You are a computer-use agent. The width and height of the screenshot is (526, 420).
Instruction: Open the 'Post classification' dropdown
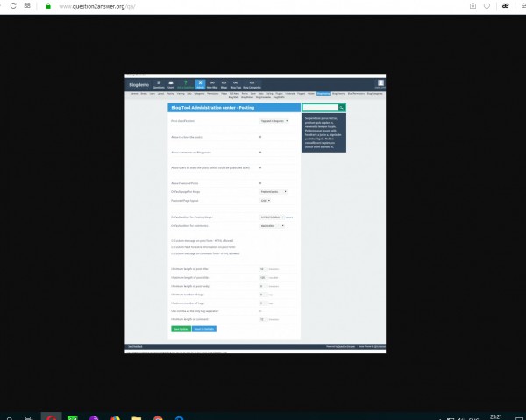point(274,121)
